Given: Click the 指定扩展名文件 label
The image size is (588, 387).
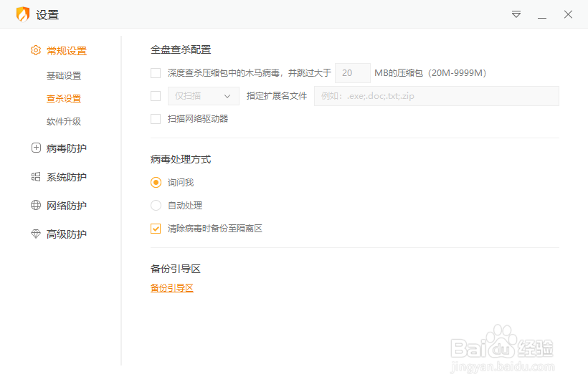Looking at the screenshot, I should [x=277, y=96].
